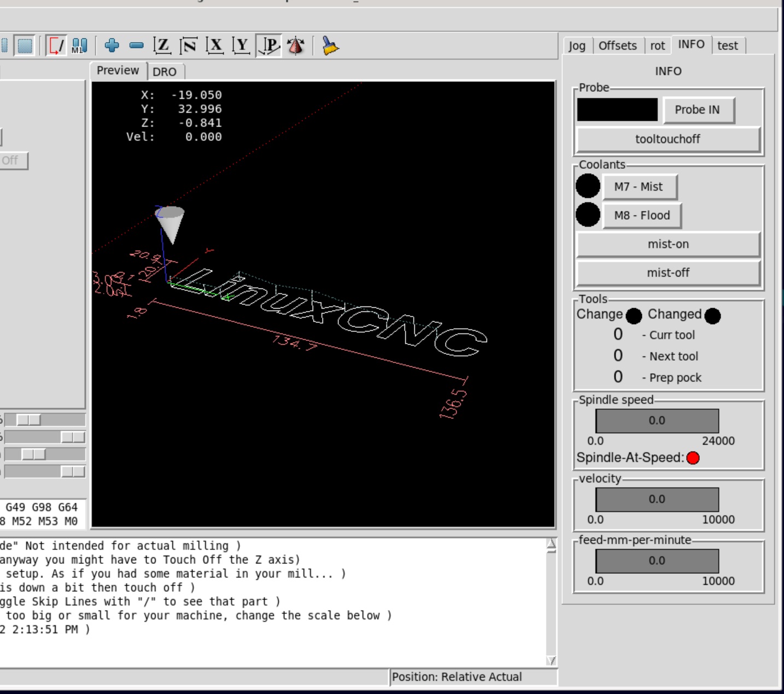Image resolution: width=784 pixels, height=694 pixels.
Task: Click the tooltouchoff button
Action: [x=668, y=139]
